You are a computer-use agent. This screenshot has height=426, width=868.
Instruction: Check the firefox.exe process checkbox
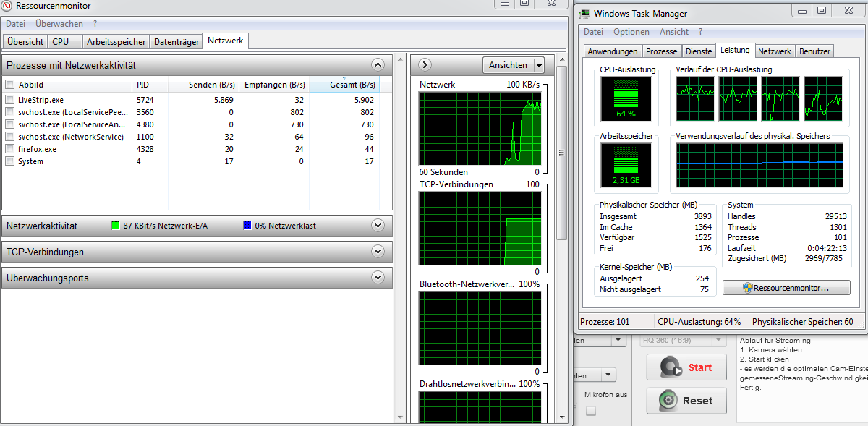[x=9, y=149]
